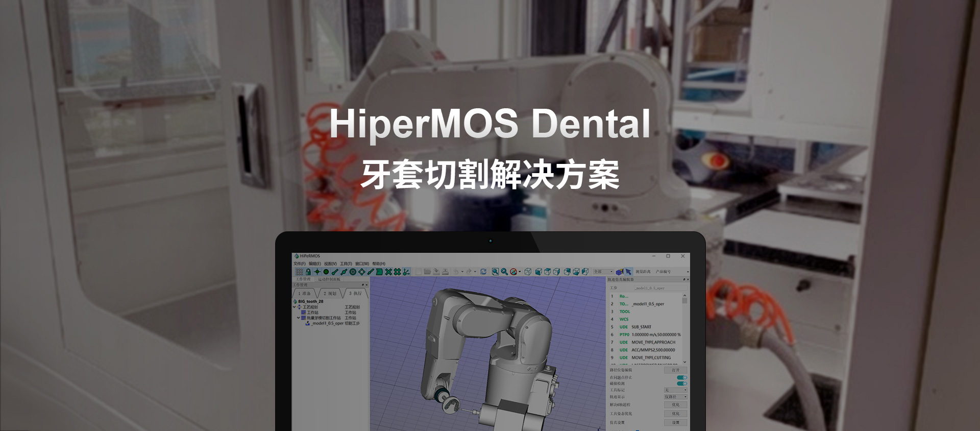Image resolution: width=980 pixels, height=431 pixels.
Task: Select row 6 PTP0 instruction
Action: point(646,334)
